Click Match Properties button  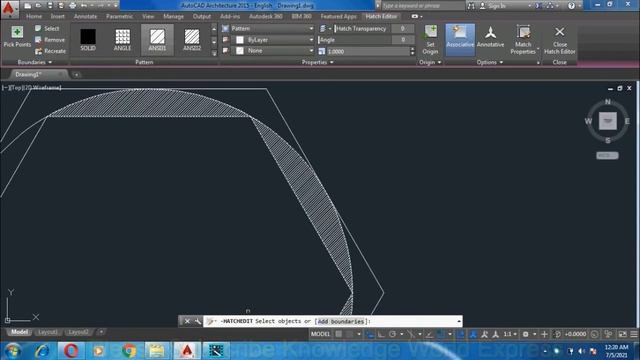click(523, 40)
